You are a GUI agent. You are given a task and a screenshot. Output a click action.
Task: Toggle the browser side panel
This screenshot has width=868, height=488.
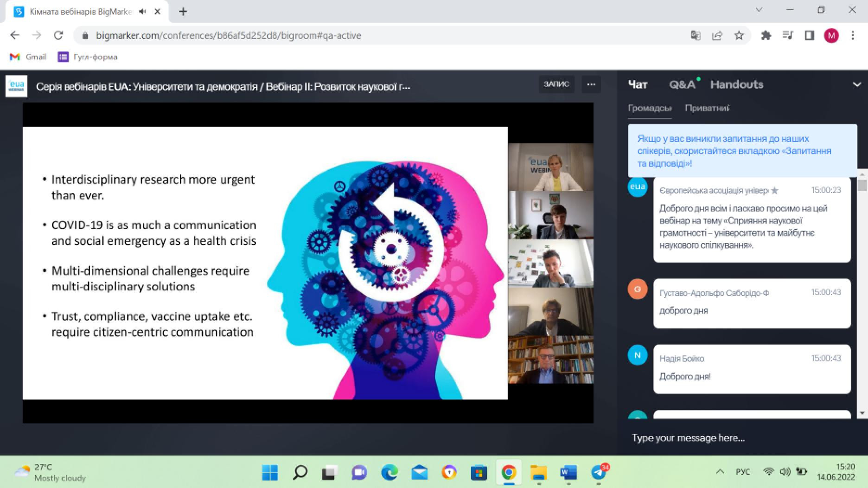pyautogui.click(x=810, y=36)
